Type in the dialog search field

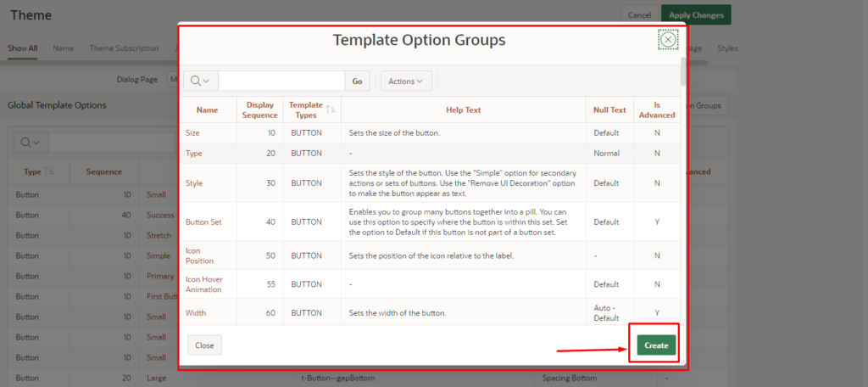(x=281, y=81)
